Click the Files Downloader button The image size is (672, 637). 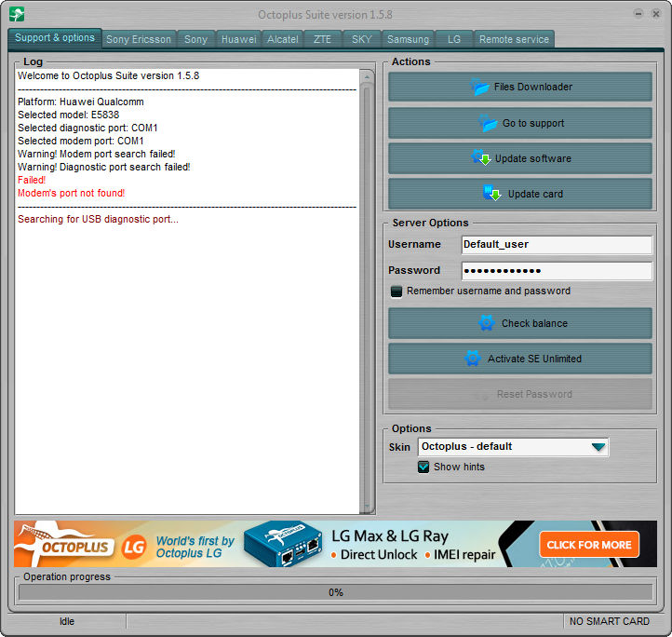[x=520, y=87]
